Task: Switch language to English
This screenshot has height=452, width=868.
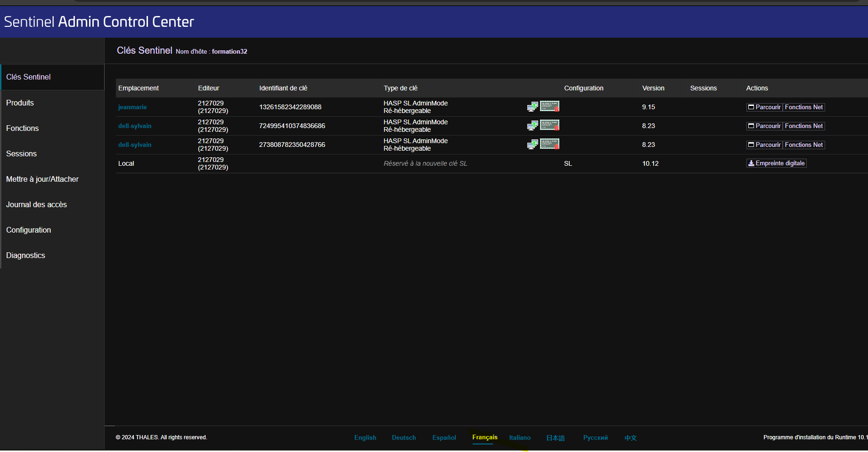Action: (x=365, y=437)
